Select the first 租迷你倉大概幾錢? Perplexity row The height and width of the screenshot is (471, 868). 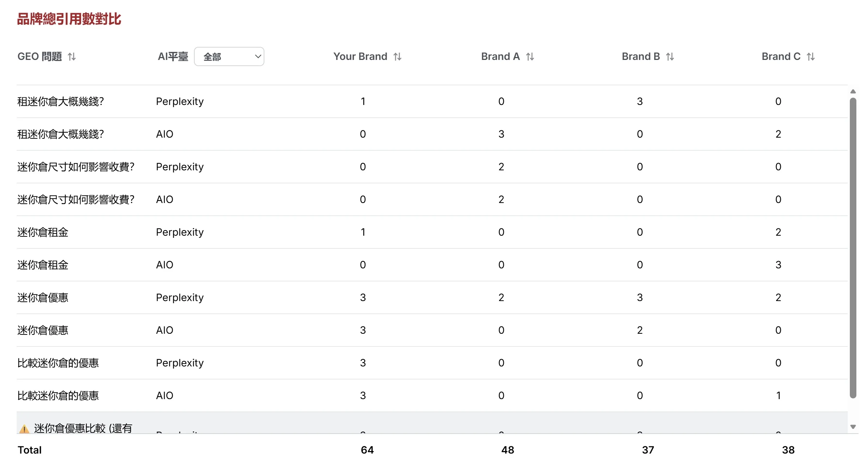(61, 102)
